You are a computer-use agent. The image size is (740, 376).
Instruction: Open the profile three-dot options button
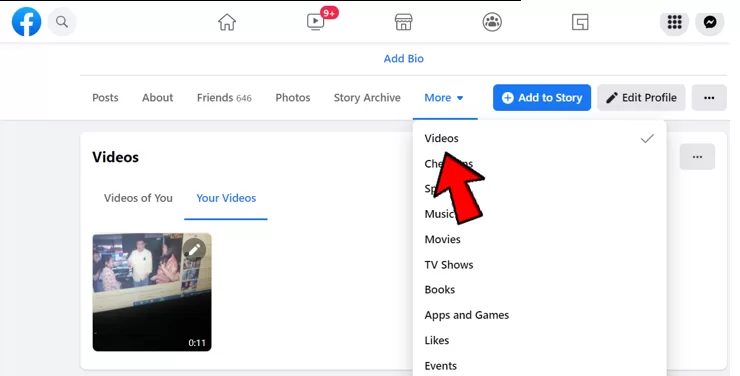pyautogui.click(x=709, y=98)
